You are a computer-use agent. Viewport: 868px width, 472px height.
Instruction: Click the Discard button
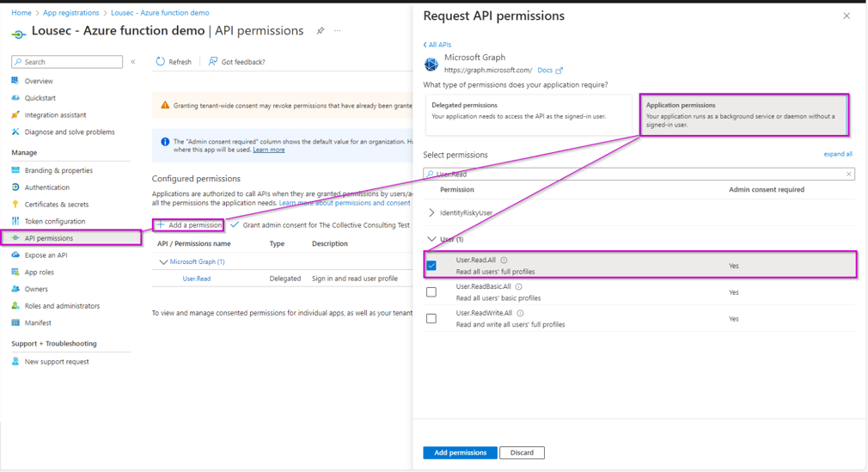tap(522, 452)
